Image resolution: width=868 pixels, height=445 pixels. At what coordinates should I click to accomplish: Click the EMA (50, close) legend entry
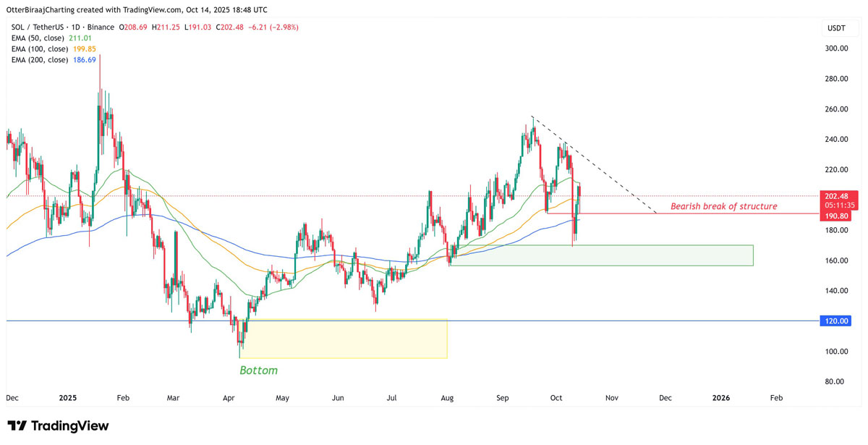[x=36, y=38]
